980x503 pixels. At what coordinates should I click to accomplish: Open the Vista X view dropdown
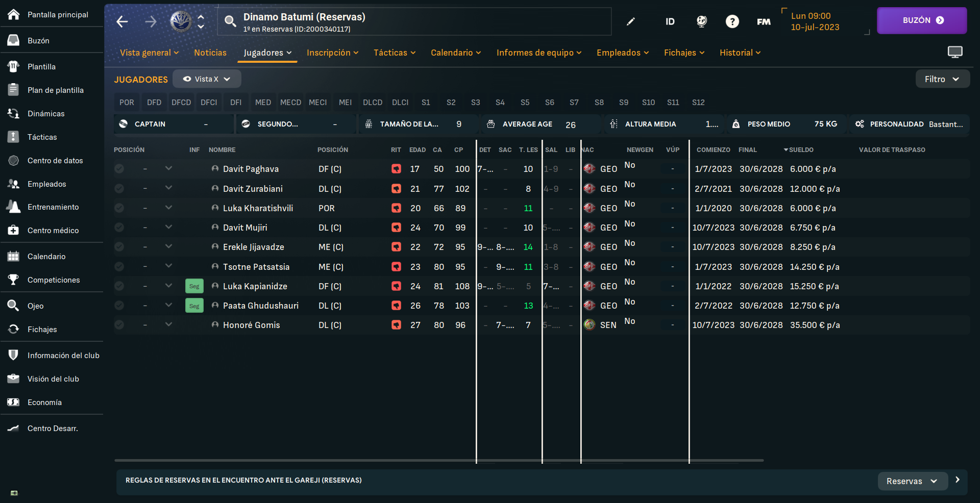(x=207, y=79)
